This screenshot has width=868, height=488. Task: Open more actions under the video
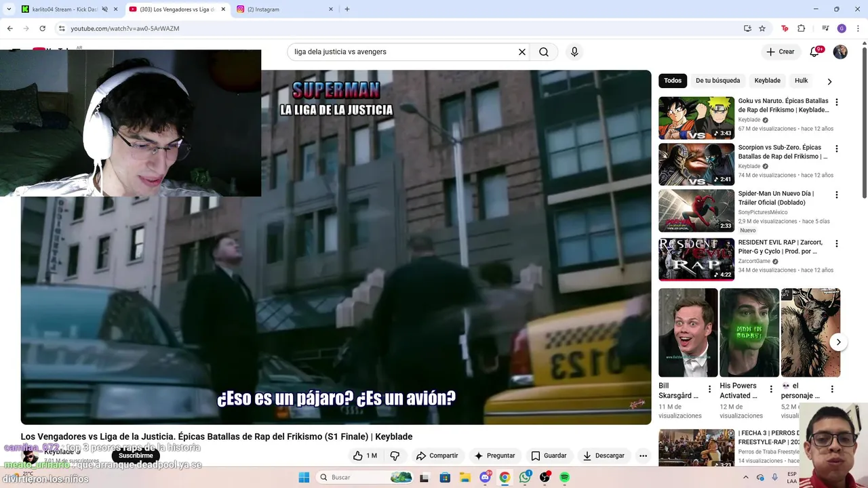click(x=643, y=455)
